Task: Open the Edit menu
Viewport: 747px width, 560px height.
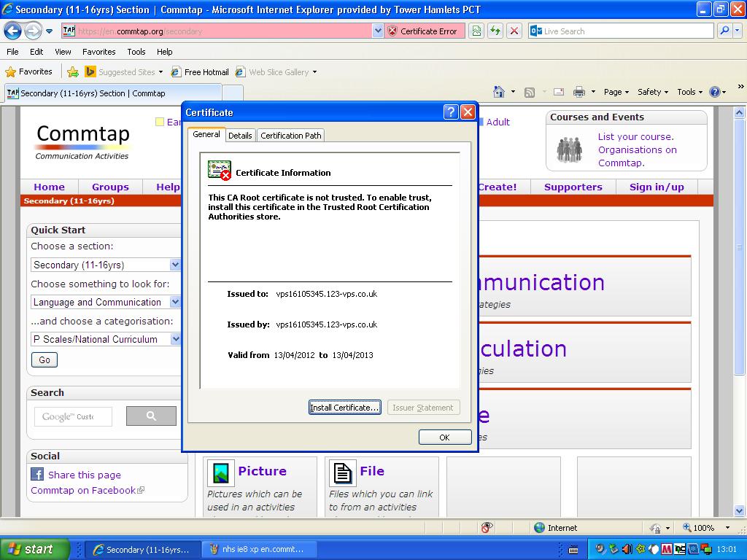Action: pos(36,52)
